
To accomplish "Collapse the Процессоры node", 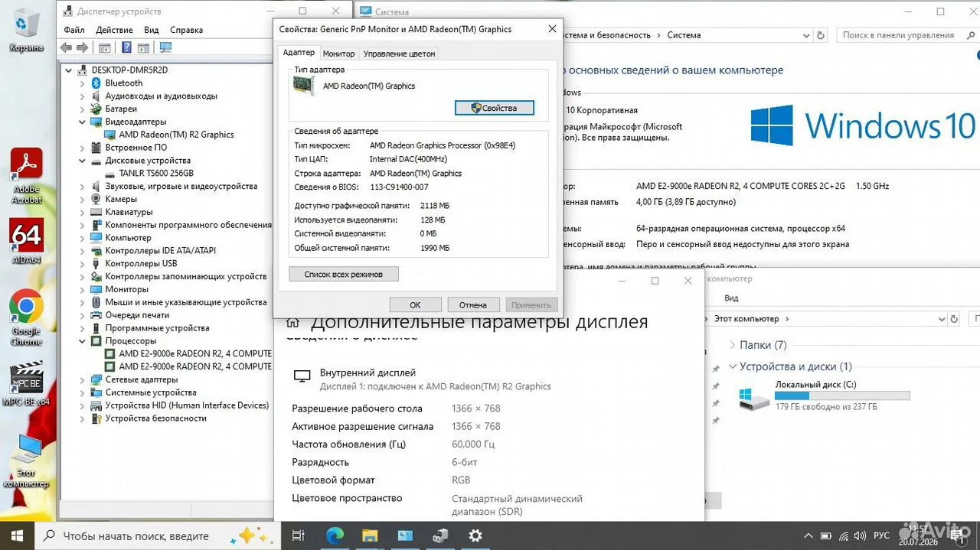I will click(83, 340).
